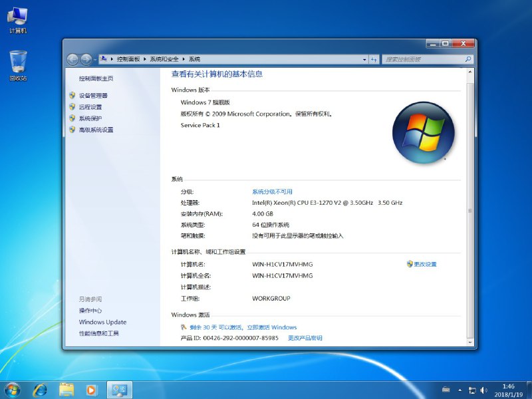Click the activation key icon

pyautogui.click(x=184, y=327)
